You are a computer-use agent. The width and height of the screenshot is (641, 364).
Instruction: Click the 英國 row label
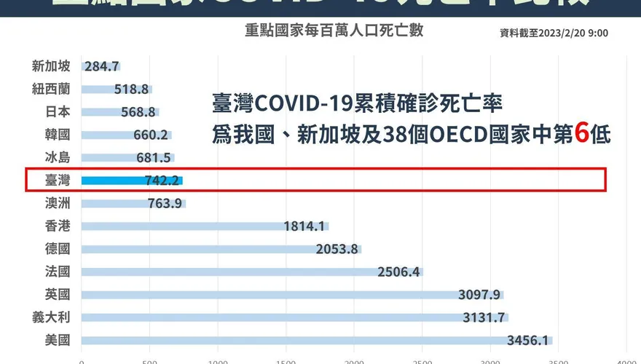(58, 295)
